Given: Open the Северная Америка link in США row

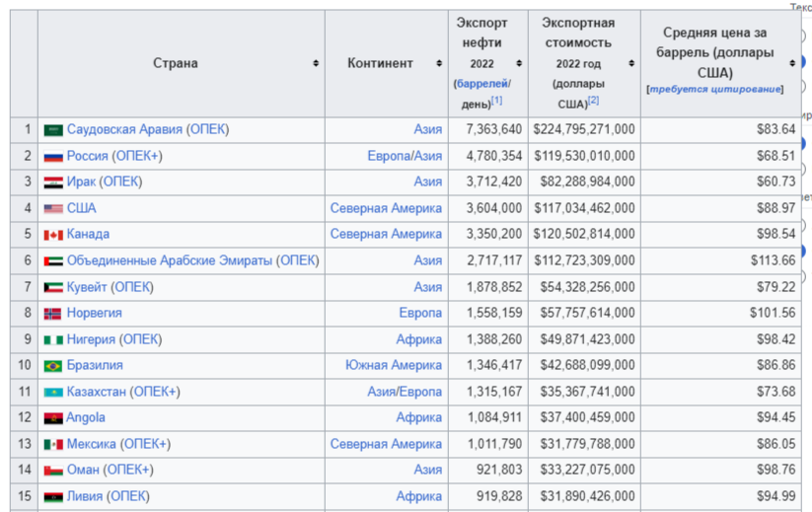Looking at the screenshot, I should point(386,208).
